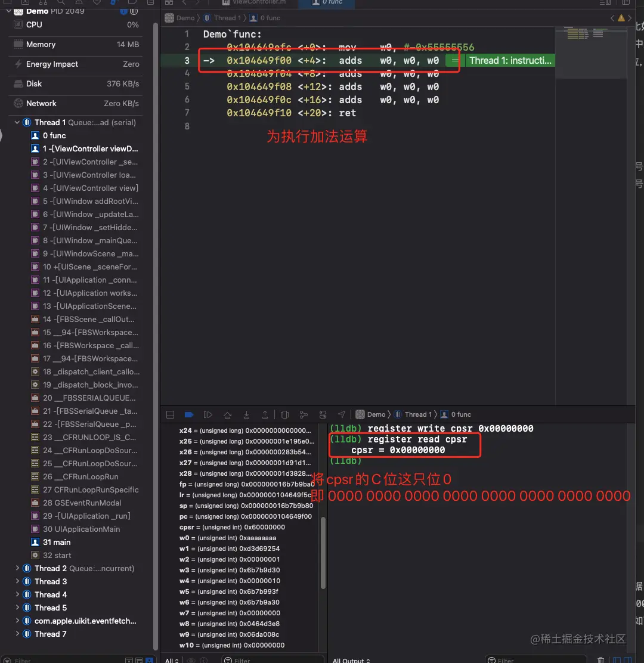Click Thread 1 in editor jump bar
This screenshot has height=663, width=644.
tap(222, 18)
